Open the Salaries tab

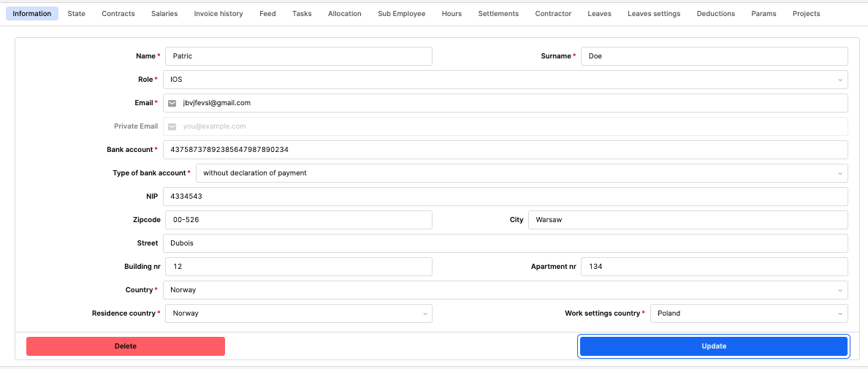164,14
